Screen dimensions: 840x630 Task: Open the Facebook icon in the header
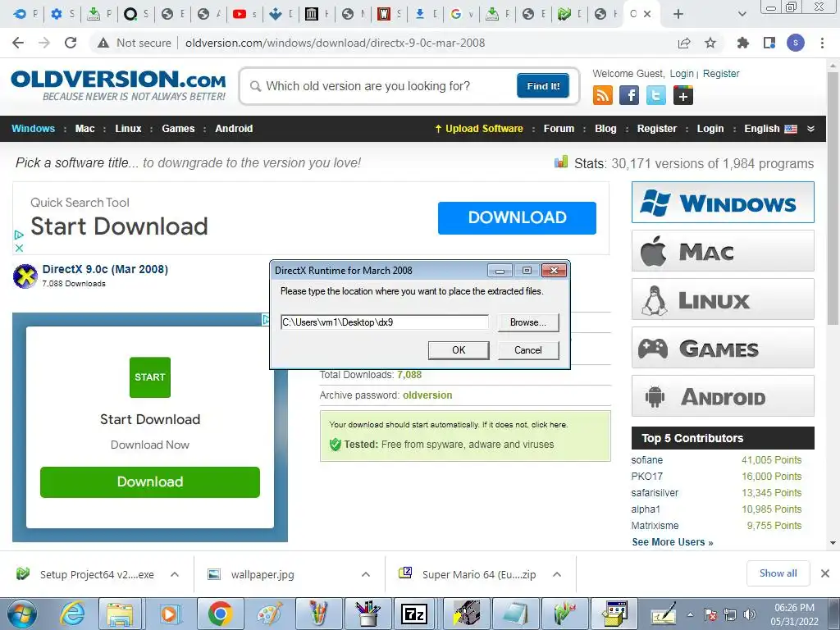629,95
